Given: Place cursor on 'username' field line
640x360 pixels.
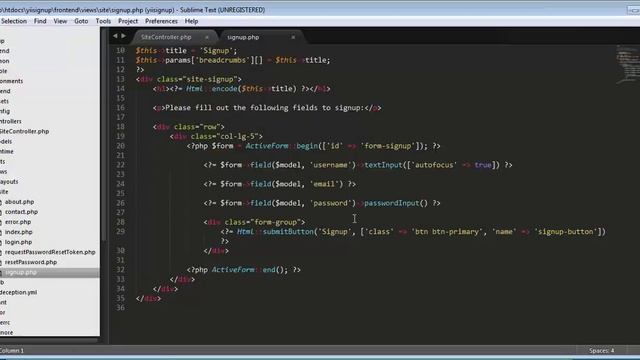Looking at the screenshot, I should (358, 165).
